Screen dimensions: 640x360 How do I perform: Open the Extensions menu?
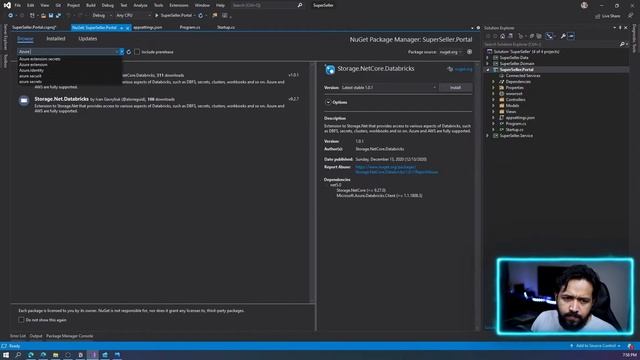(179, 5)
